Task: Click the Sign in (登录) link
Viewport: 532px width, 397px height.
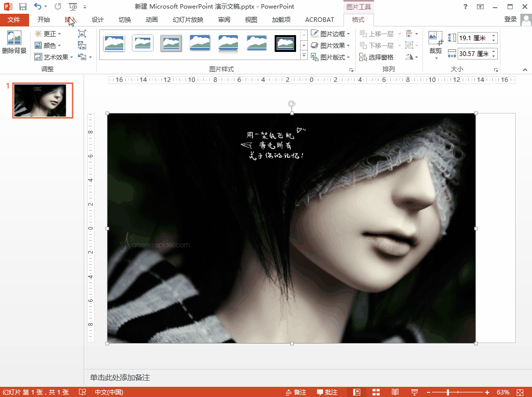Action: coord(510,19)
